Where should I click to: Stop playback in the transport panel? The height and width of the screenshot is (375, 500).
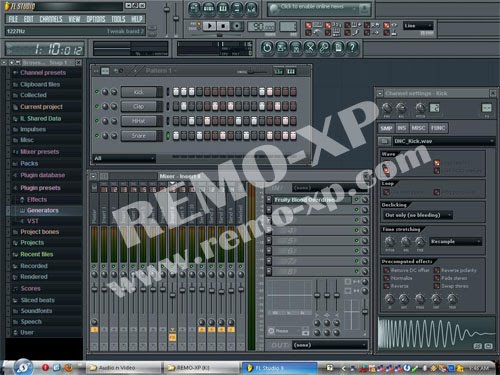click(223, 26)
